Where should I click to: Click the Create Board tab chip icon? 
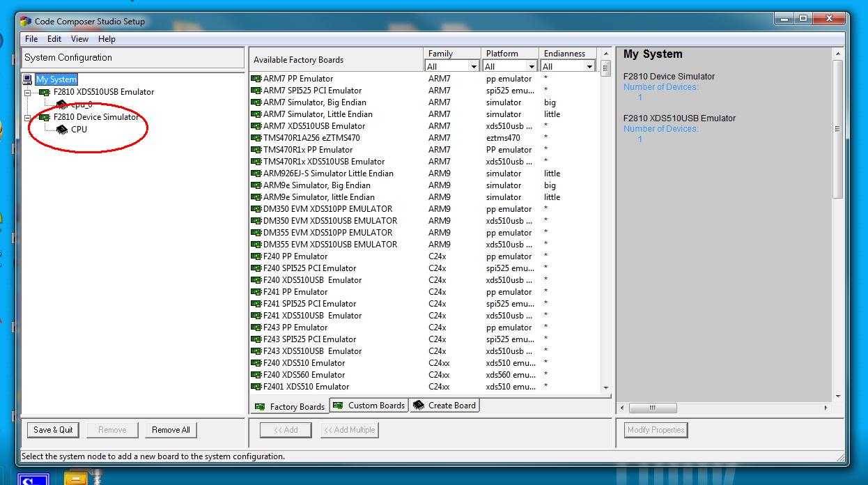419,405
